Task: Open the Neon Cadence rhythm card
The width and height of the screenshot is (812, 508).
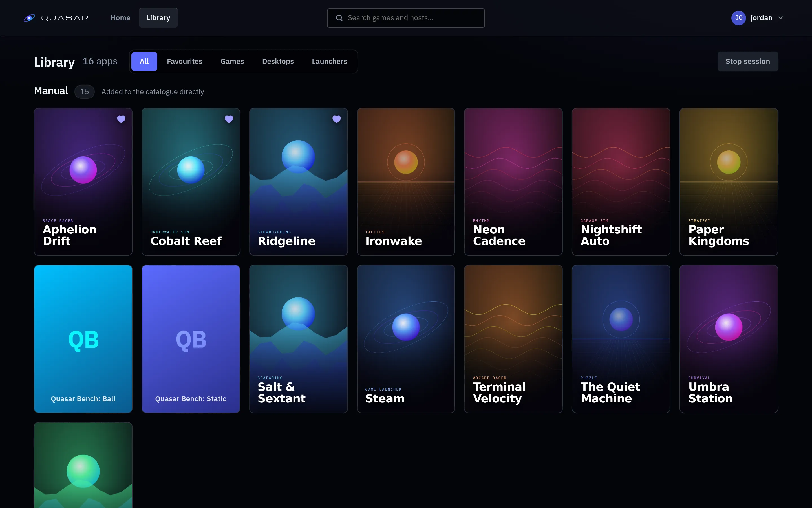Action: (x=513, y=181)
